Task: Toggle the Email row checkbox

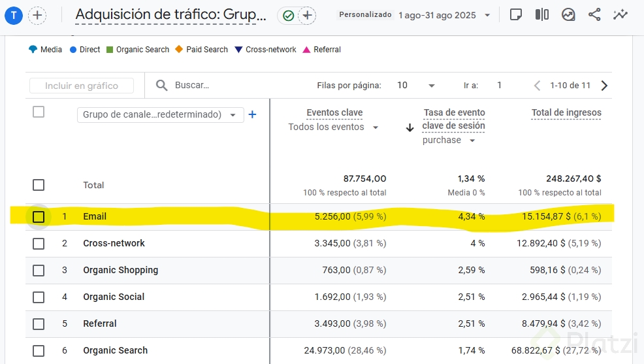Action: click(x=39, y=216)
